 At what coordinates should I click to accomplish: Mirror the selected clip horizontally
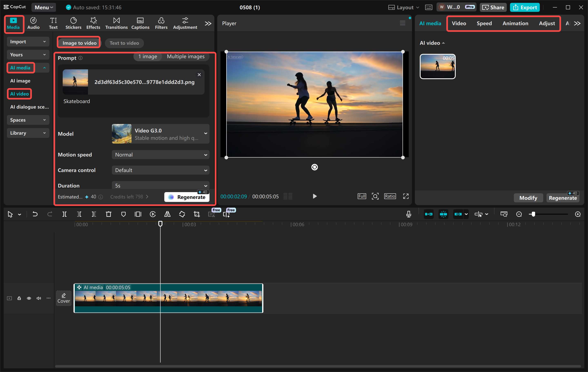point(167,214)
